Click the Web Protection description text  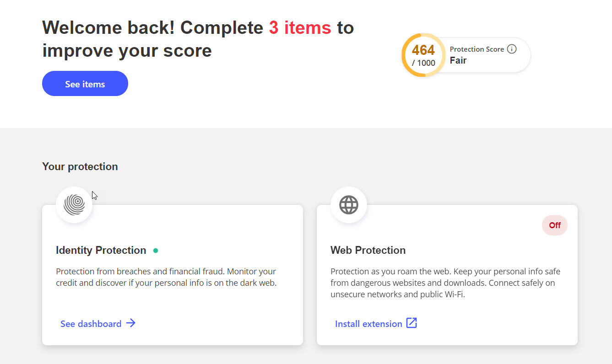(x=445, y=283)
